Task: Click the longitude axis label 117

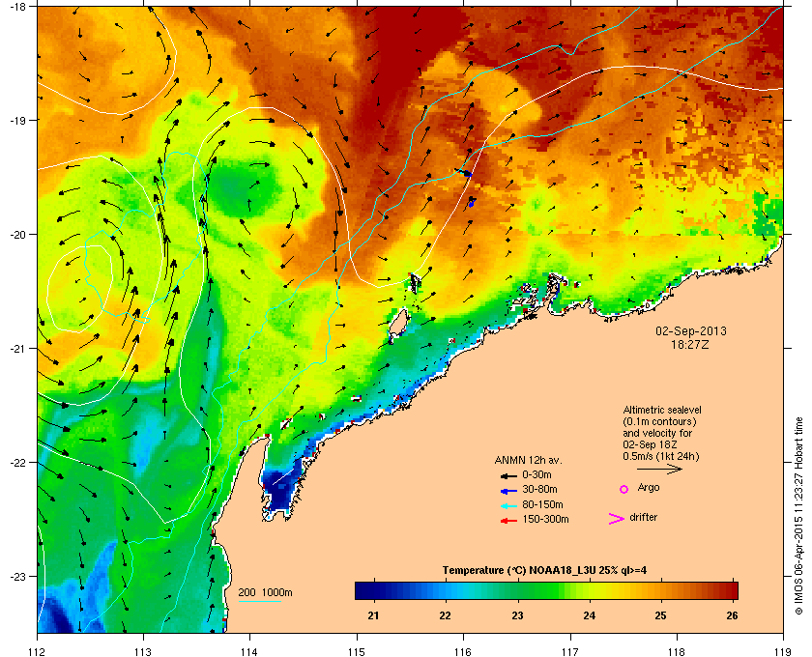Action: coord(570,652)
